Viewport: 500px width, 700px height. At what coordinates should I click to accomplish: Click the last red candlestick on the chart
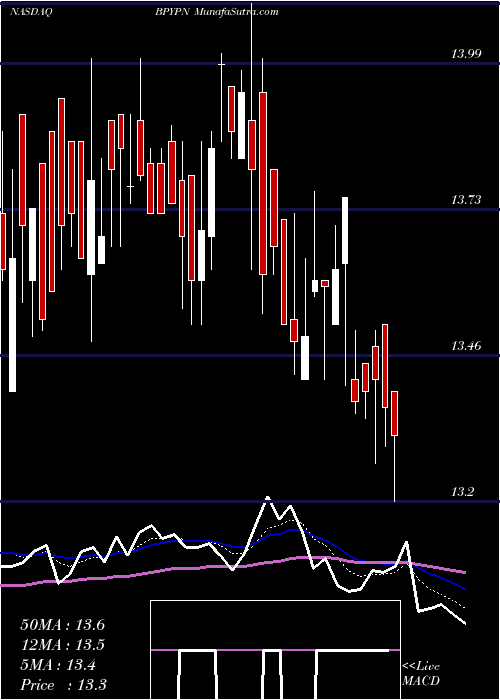pyautogui.click(x=395, y=413)
